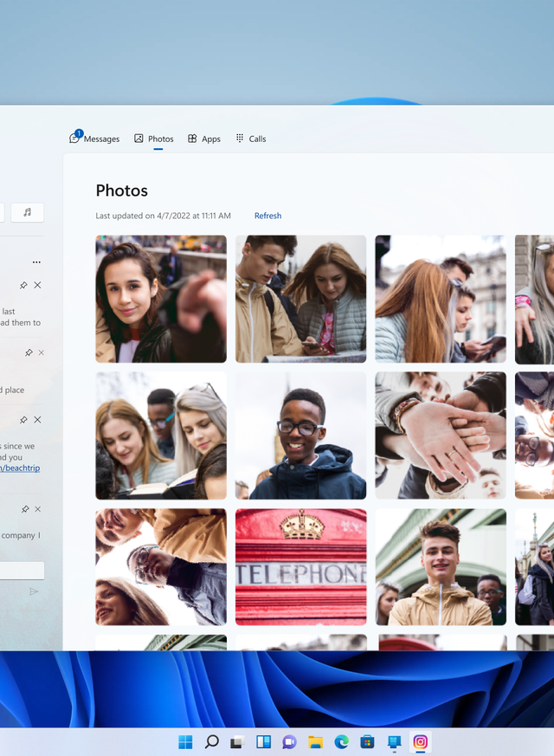
Task: Click the taskbar Search magnifier icon
Action: (211, 742)
